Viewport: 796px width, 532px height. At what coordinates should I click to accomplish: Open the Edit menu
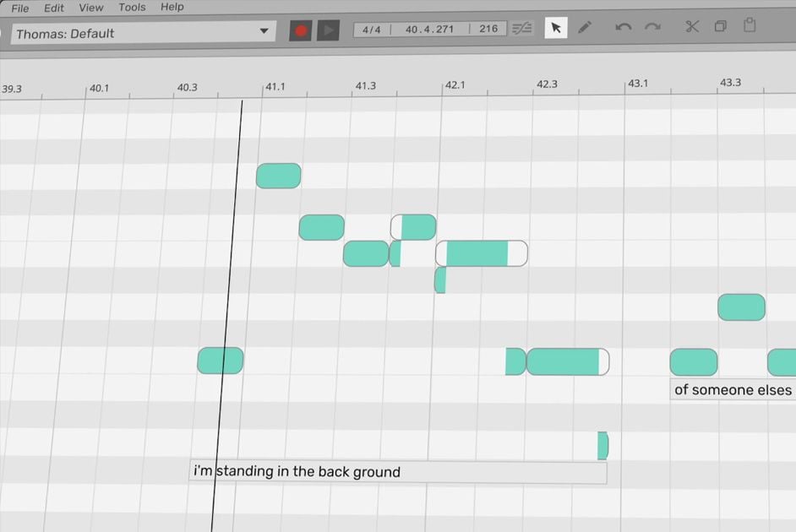(x=54, y=8)
